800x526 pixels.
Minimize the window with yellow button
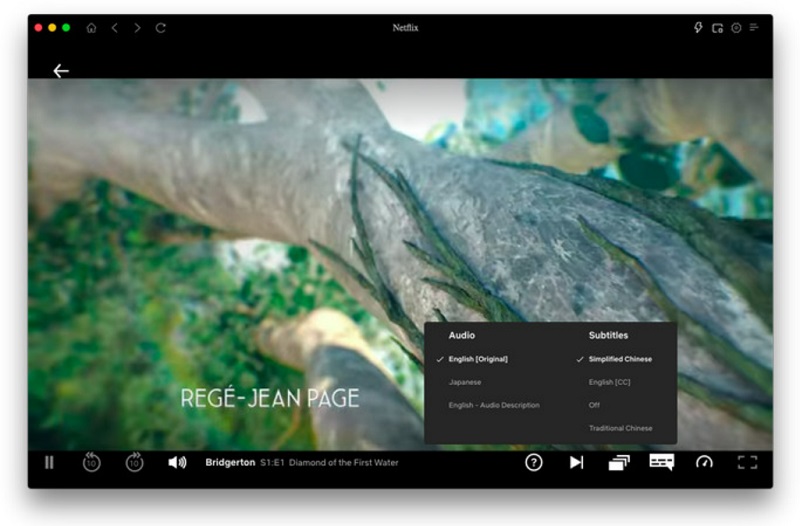click(52, 28)
